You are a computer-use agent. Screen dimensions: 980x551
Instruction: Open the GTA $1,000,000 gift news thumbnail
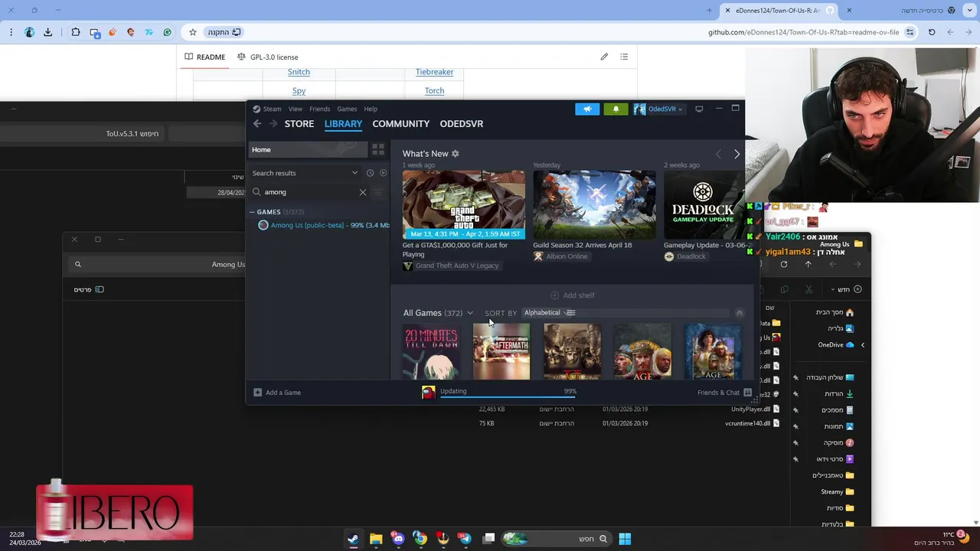coord(464,204)
